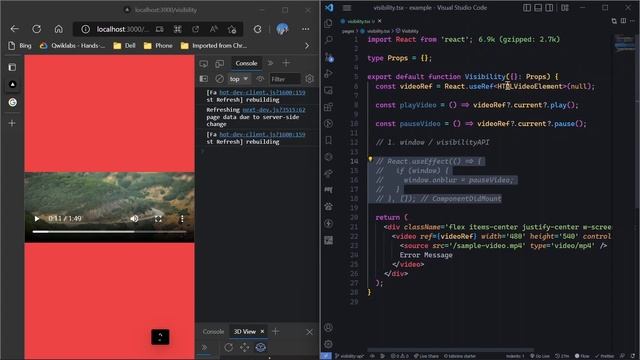Play the sample video
This screenshot has height=360, width=640.
pos(37,219)
